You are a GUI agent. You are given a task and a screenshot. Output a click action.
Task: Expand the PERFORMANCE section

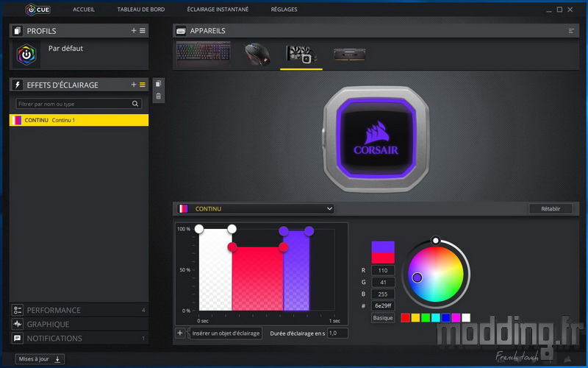[79, 310]
